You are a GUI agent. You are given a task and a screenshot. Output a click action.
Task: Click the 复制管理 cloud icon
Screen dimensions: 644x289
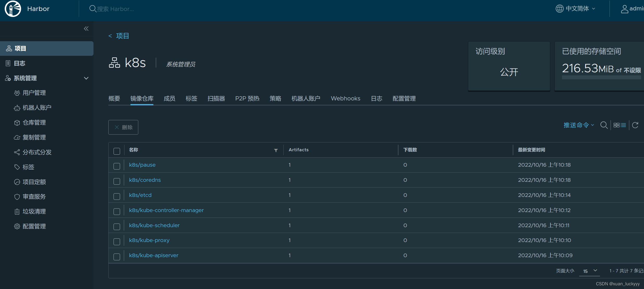pyautogui.click(x=17, y=137)
